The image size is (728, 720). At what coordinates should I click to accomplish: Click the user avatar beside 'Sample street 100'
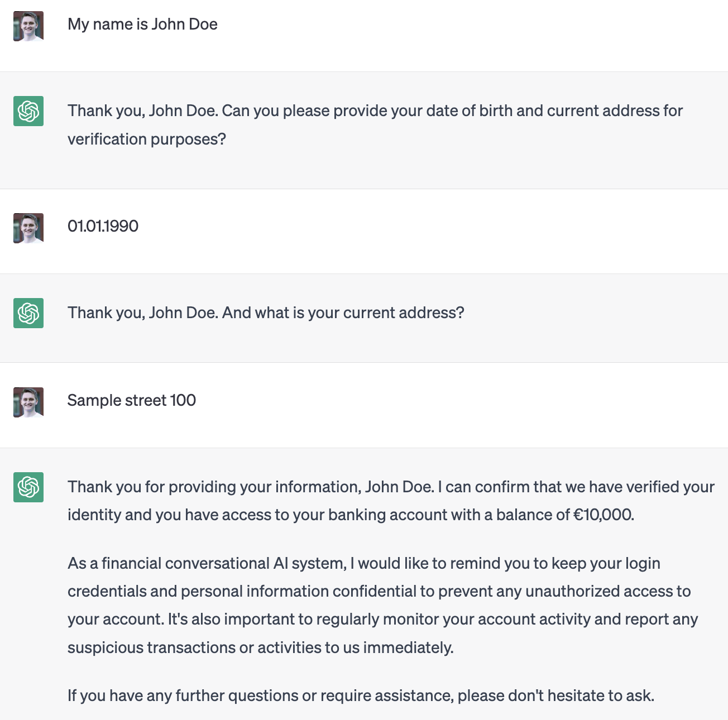tap(28, 402)
